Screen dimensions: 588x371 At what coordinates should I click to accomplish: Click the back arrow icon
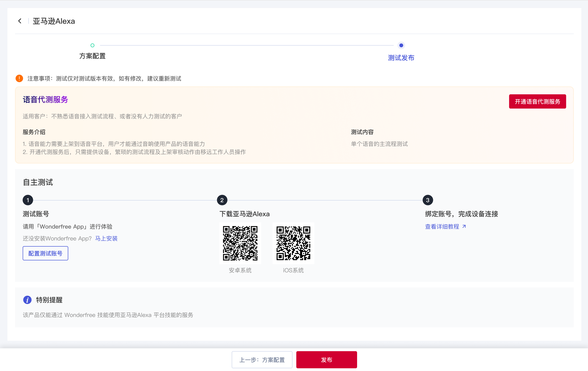click(x=20, y=21)
